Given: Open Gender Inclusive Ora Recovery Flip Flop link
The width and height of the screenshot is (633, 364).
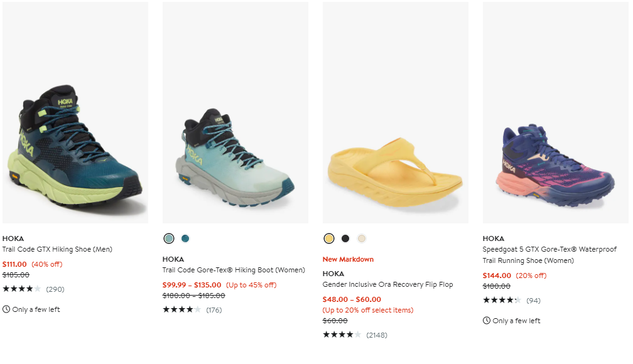Looking at the screenshot, I should (387, 284).
